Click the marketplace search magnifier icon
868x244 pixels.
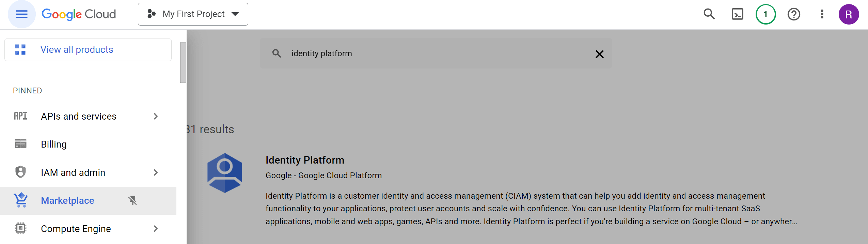(277, 54)
